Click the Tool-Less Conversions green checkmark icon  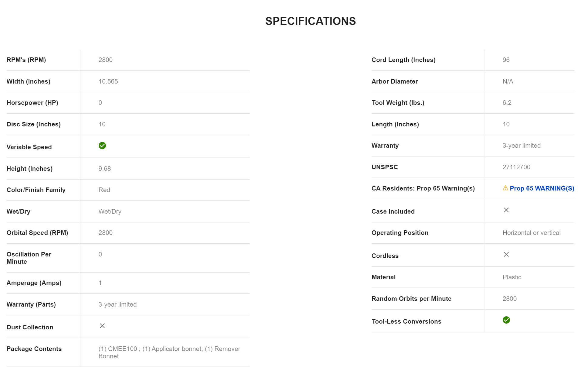pos(506,320)
